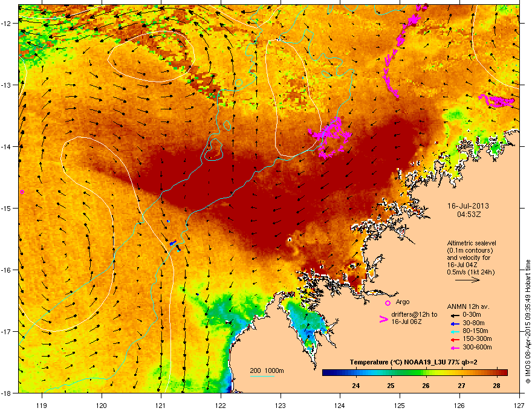532x411 pixels.
Task: Click the magenta drifters arrowhead legend symbol
Action: (383, 319)
